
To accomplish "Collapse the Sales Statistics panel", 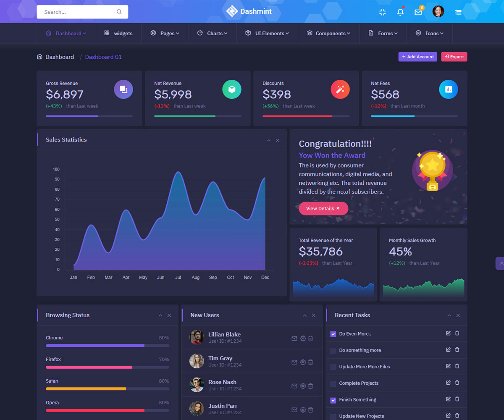I will pos(269,140).
